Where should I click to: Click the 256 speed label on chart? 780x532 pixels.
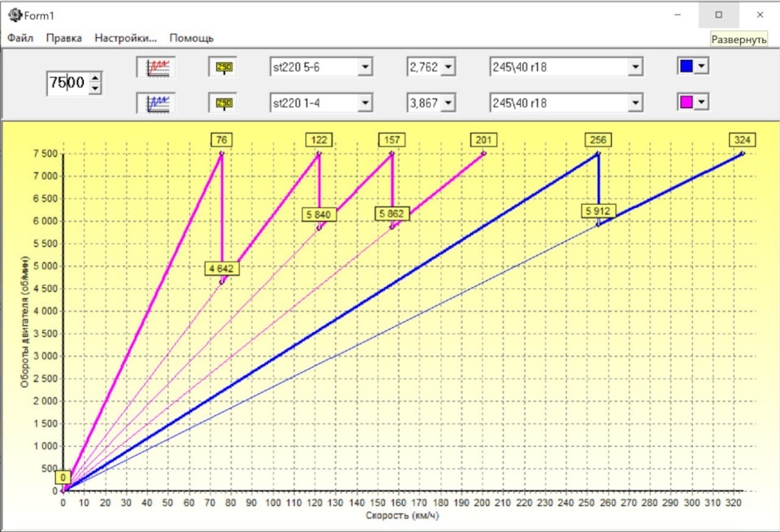tap(598, 141)
